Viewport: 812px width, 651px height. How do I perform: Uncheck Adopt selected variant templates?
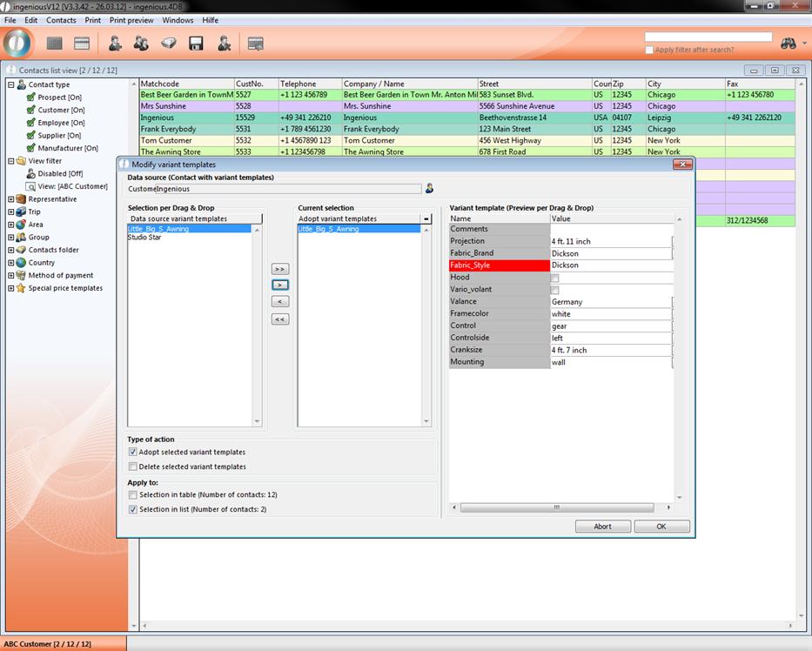coord(133,453)
